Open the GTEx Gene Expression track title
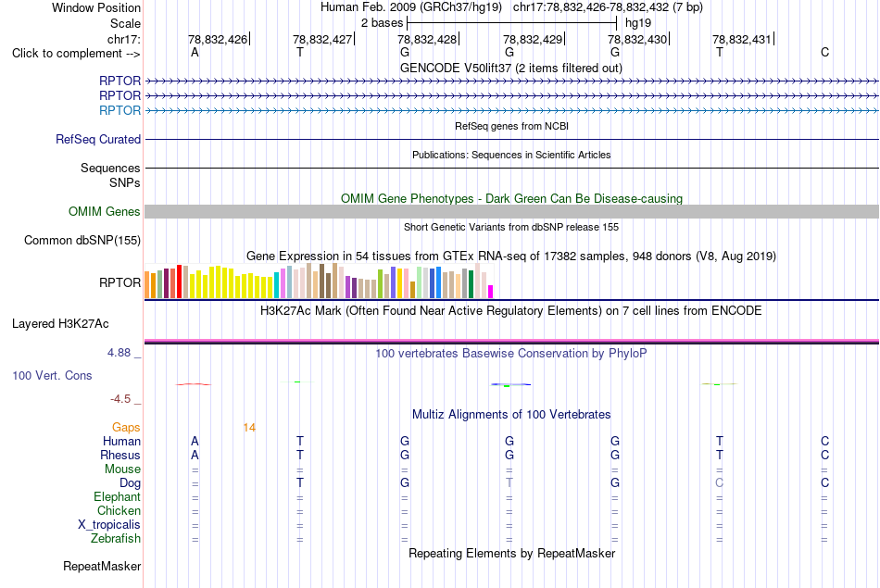This screenshot has height=588, width=880. coord(510,256)
